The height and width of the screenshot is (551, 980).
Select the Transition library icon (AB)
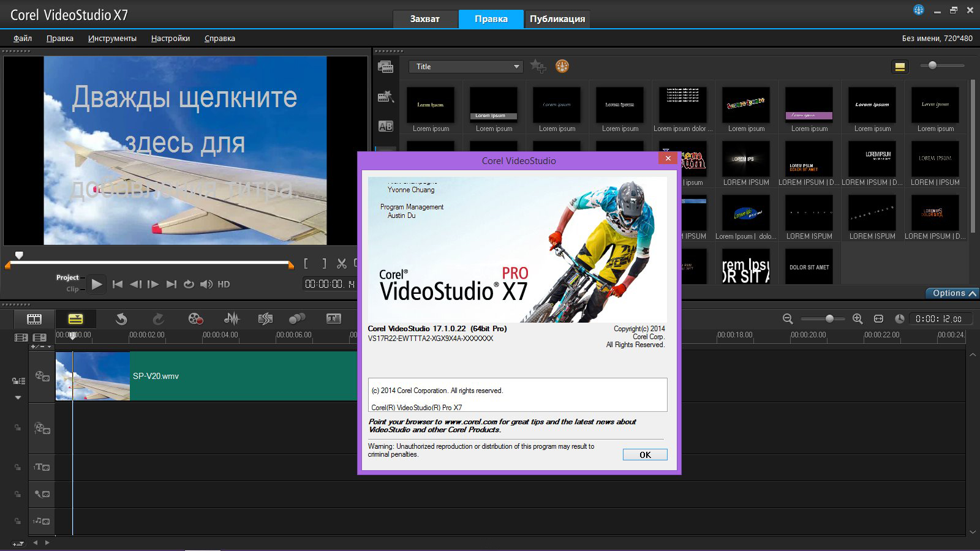[385, 126]
